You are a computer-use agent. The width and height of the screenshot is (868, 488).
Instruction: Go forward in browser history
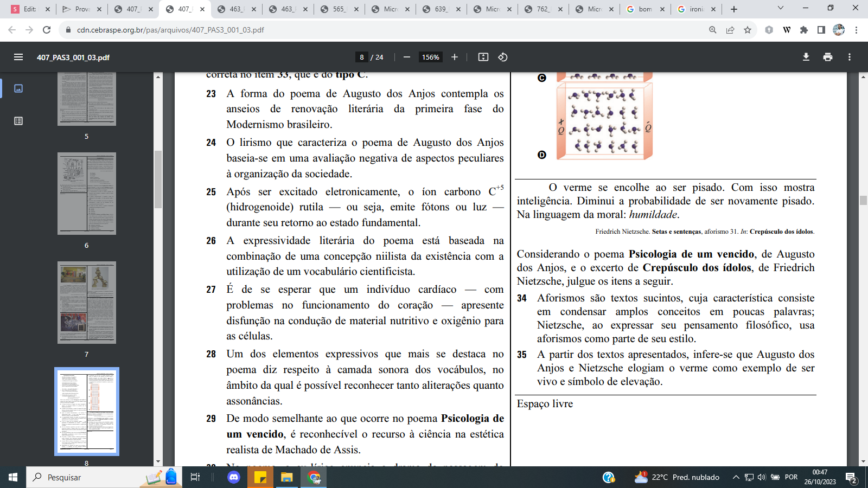pos(29,30)
